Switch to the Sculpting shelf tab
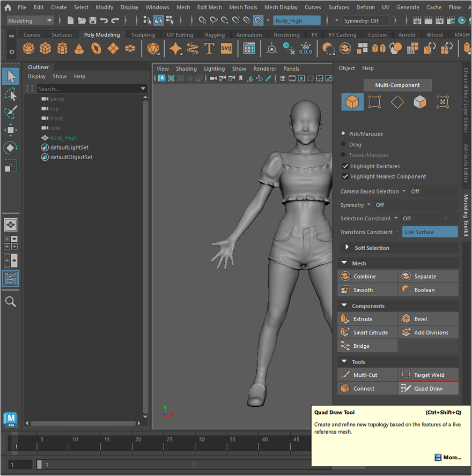Image resolution: width=472 pixels, height=476 pixels. 143,35
